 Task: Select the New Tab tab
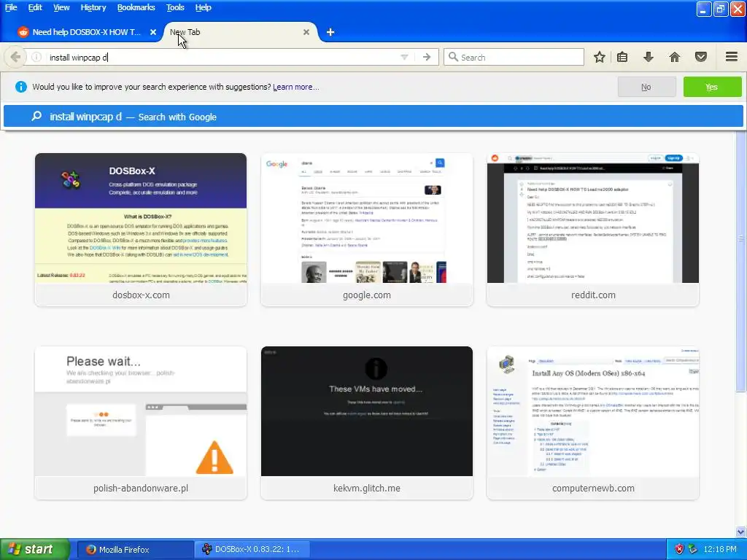click(241, 32)
